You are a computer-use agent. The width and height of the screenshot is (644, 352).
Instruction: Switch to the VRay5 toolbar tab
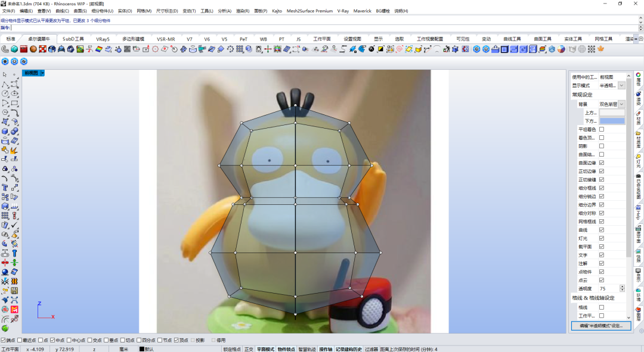coord(103,39)
